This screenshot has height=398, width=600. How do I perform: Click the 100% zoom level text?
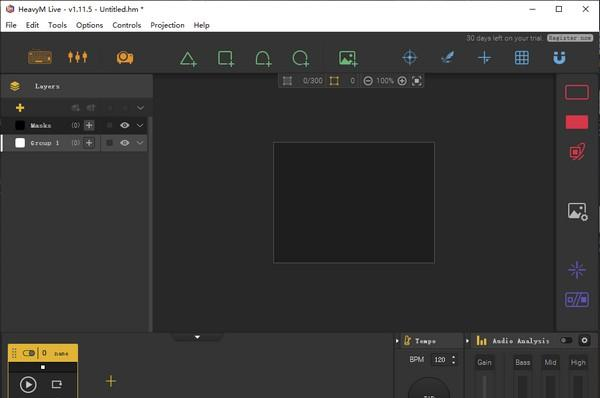click(385, 81)
